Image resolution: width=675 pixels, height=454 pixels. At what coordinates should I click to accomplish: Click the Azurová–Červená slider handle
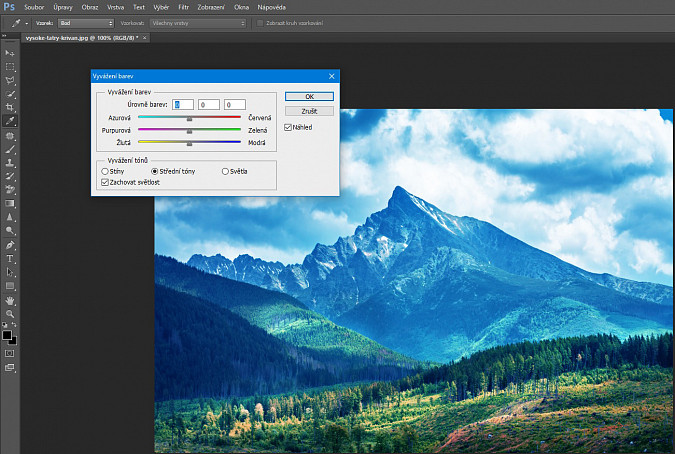[189, 118]
